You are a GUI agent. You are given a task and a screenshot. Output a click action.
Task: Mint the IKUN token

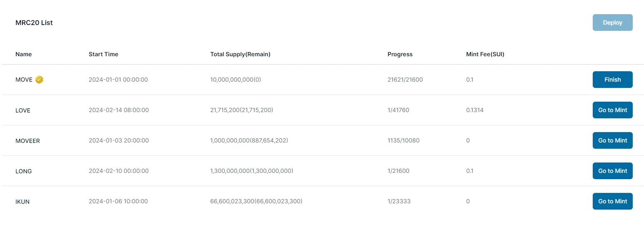point(612,201)
